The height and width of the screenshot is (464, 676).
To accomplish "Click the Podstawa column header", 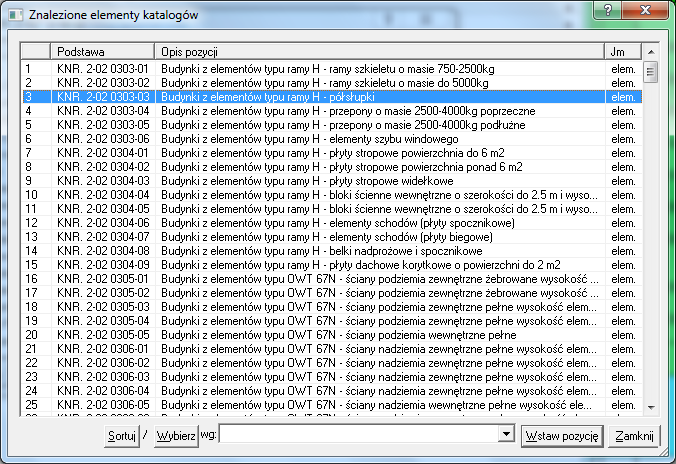I will pos(102,51).
